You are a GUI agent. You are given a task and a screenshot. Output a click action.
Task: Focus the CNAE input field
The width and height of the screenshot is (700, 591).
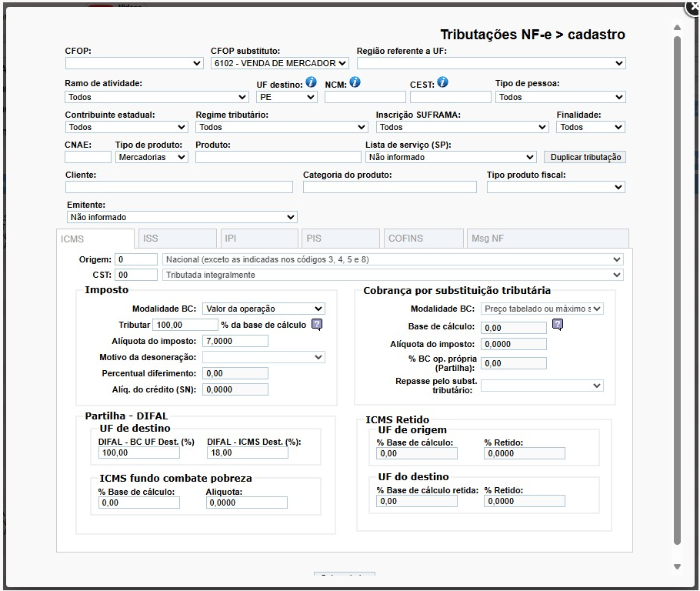(x=88, y=157)
